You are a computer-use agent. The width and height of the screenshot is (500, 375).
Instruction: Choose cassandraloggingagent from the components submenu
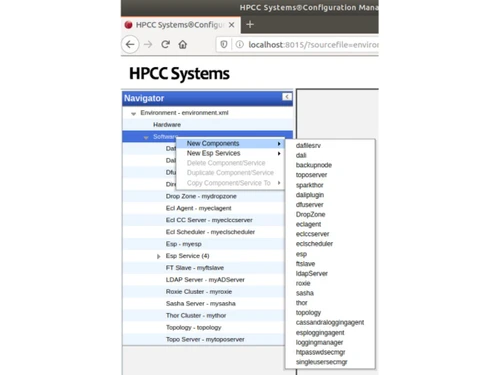coord(330,323)
